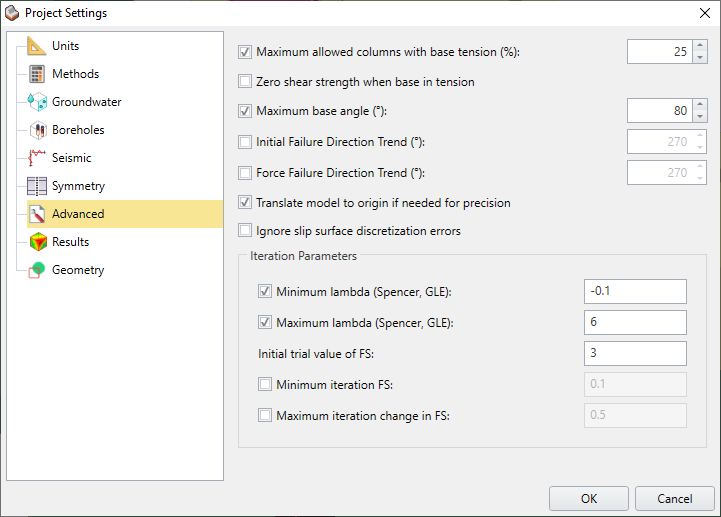Viewport: 721px width, 517px height.
Task: Click OK to apply project settings
Action: click(589, 499)
